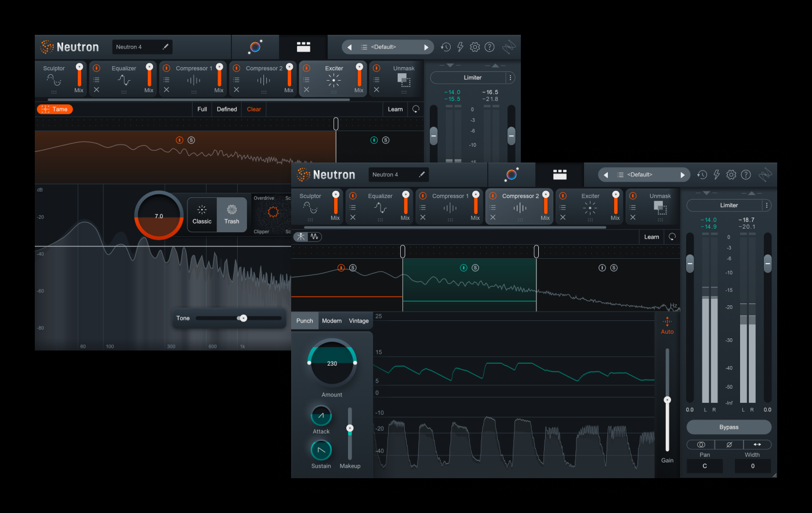The width and height of the screenshot is (812, 513).
Task: Reset the Learn crossovers in the front window
Action: point(672,237)
